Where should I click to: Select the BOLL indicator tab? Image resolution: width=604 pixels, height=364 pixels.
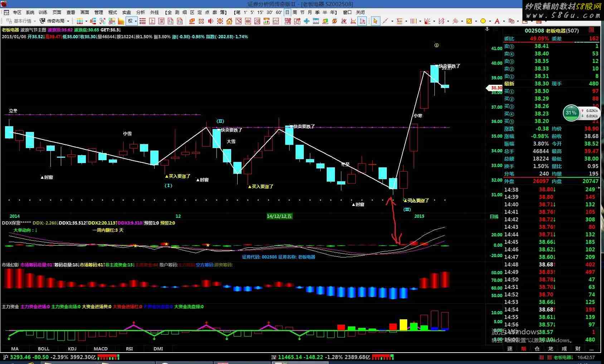point(44,349)
